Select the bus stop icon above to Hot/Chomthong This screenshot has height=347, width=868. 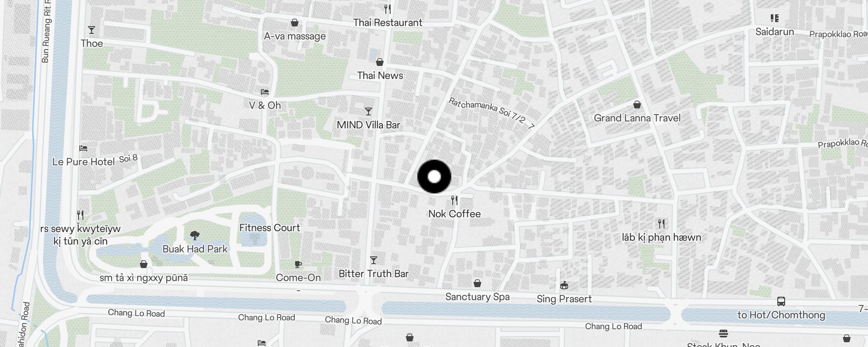pos(781,301)
